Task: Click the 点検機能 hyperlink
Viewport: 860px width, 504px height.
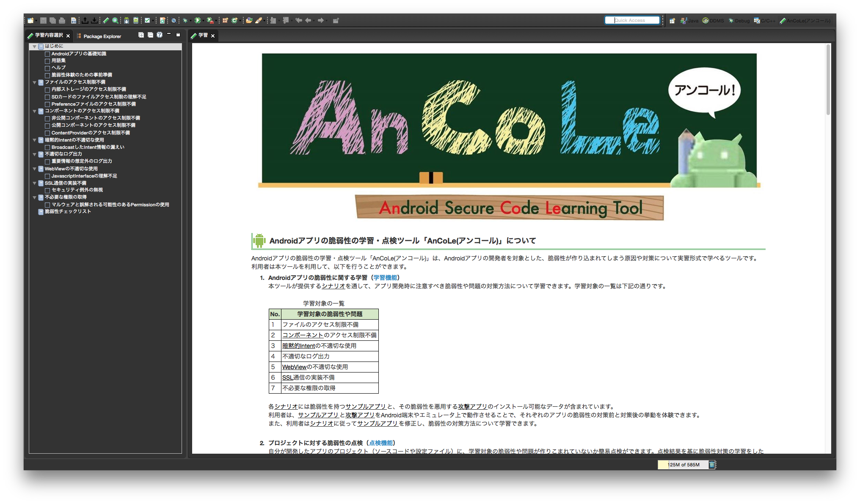Action: [x=381, y=443]
